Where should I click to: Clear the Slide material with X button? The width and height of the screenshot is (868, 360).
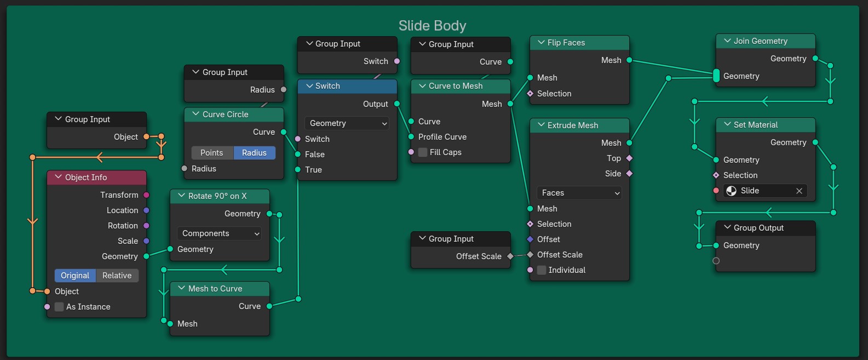(799, 191)
